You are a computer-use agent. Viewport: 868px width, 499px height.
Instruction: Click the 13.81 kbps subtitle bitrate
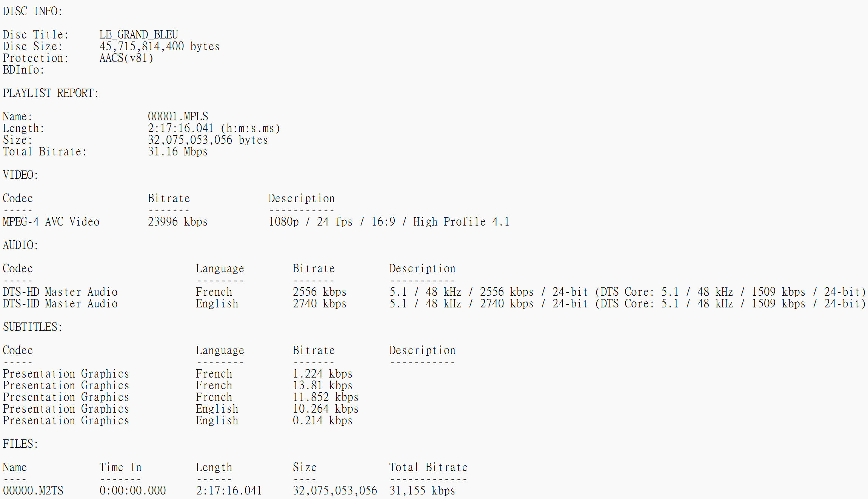(322, 385)
